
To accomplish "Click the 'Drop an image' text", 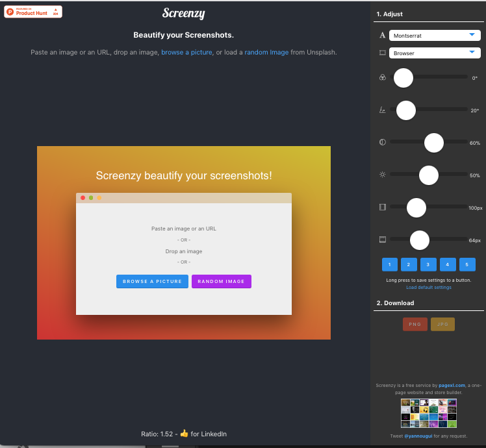I will click(184, 251).
